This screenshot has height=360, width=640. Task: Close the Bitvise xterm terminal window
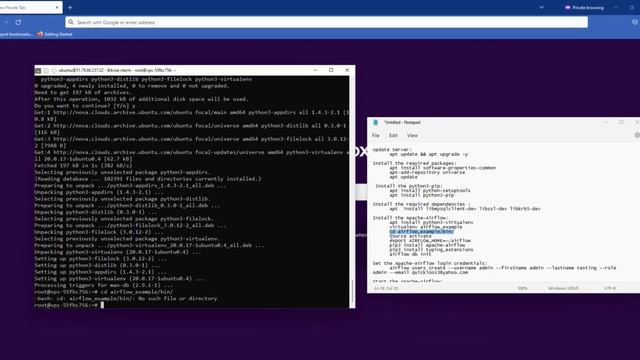pos(347,70)
